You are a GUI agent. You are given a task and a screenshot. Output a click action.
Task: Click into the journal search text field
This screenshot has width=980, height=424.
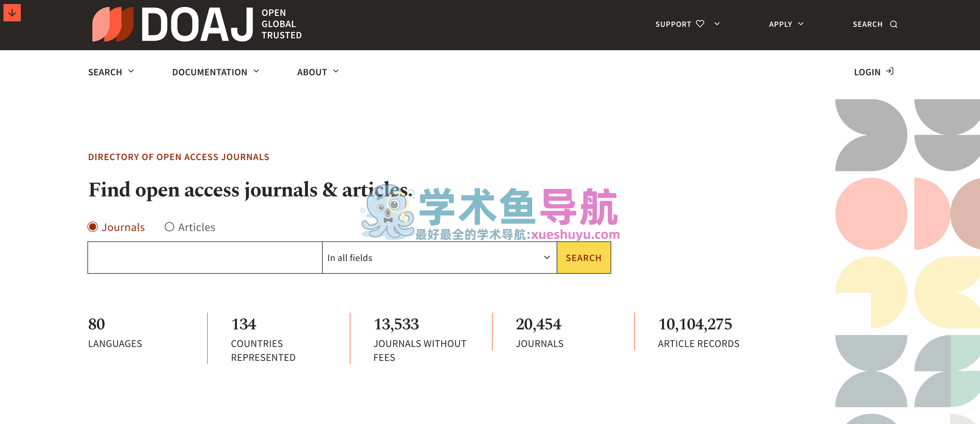(x=205, y=258)
